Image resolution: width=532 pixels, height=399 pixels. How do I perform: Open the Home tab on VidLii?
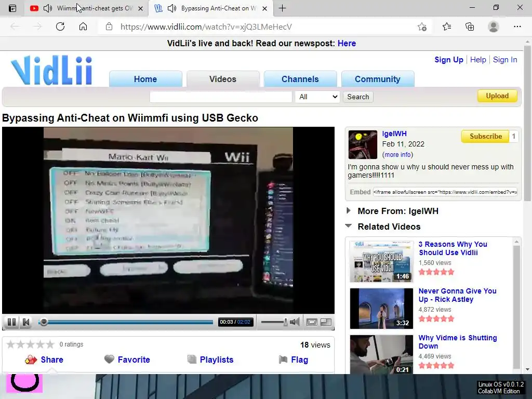[x=145, y=79]
